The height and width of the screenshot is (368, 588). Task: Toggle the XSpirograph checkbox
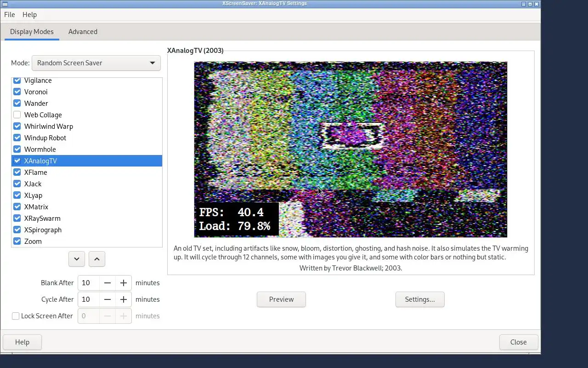[x=17, y=230]
